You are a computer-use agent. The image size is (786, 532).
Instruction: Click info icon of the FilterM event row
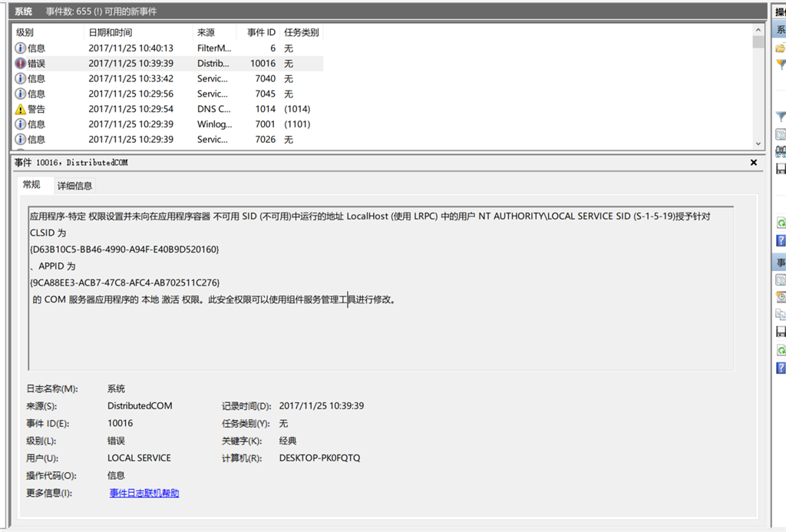tap(20, 48)
